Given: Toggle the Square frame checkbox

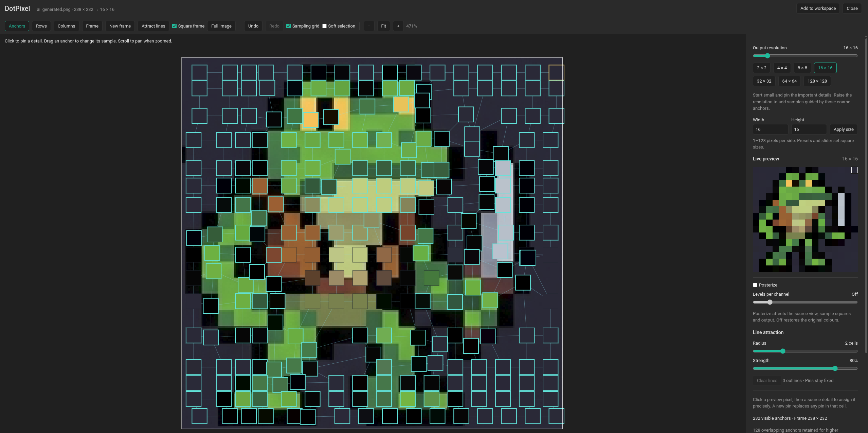Looking at the screenshot, I should [x=175, y=26].
